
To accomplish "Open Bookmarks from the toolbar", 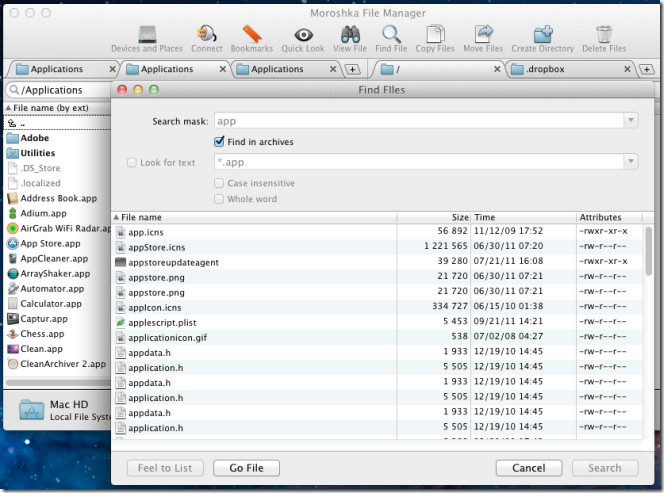I will [252, 35].
